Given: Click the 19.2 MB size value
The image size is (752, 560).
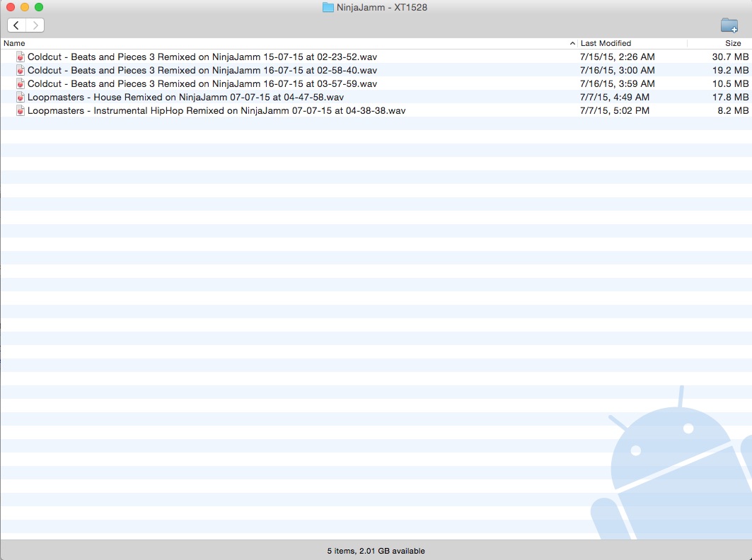Looking at the screenshot, I should [x=730, y=70].
